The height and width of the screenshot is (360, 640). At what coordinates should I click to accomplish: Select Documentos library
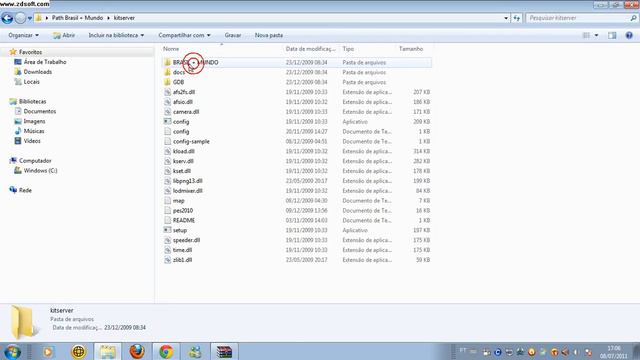(x=40, y=111)
